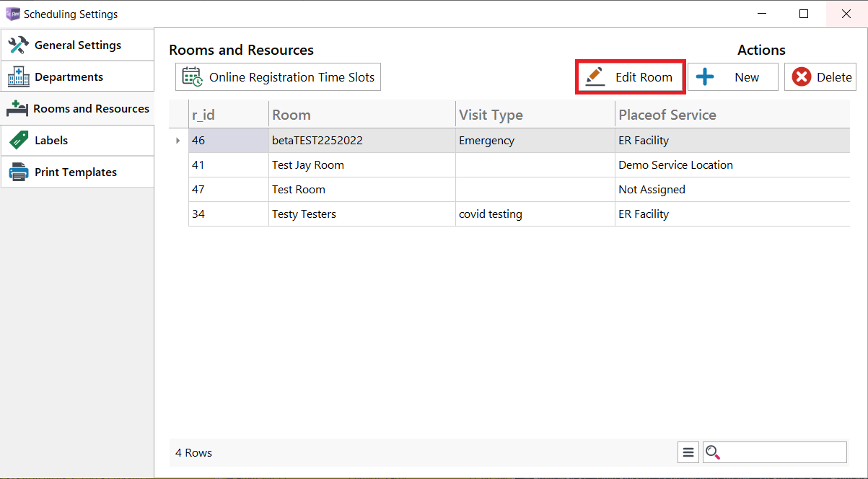Click the Online Registration Time Slots button
Screen dimensions: 868x479
point(278,76)
